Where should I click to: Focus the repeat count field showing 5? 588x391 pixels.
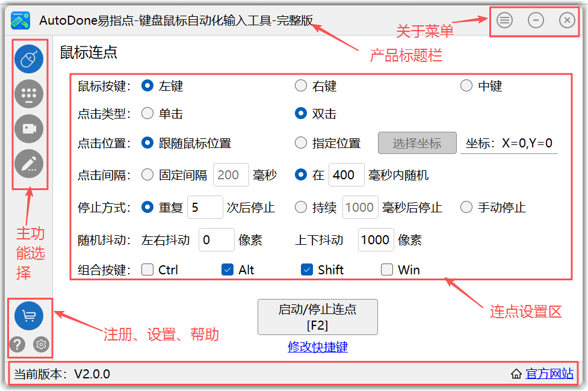[205, 208]
